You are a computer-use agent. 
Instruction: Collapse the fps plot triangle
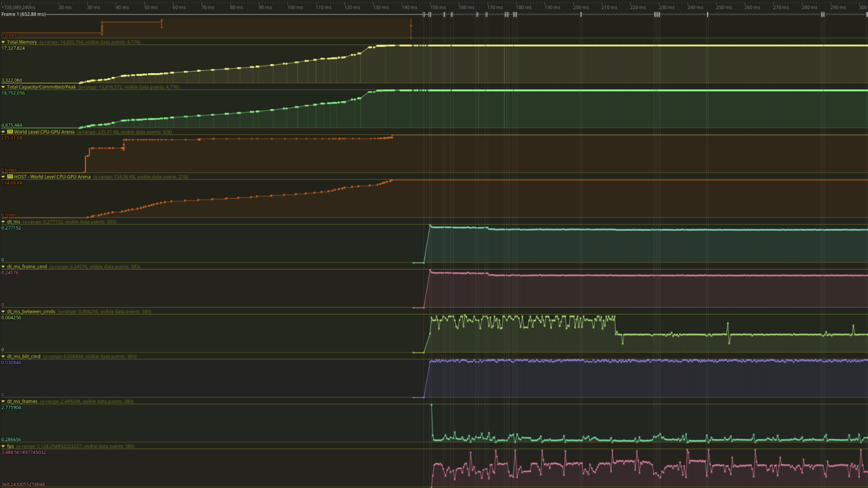coord(3,446)
